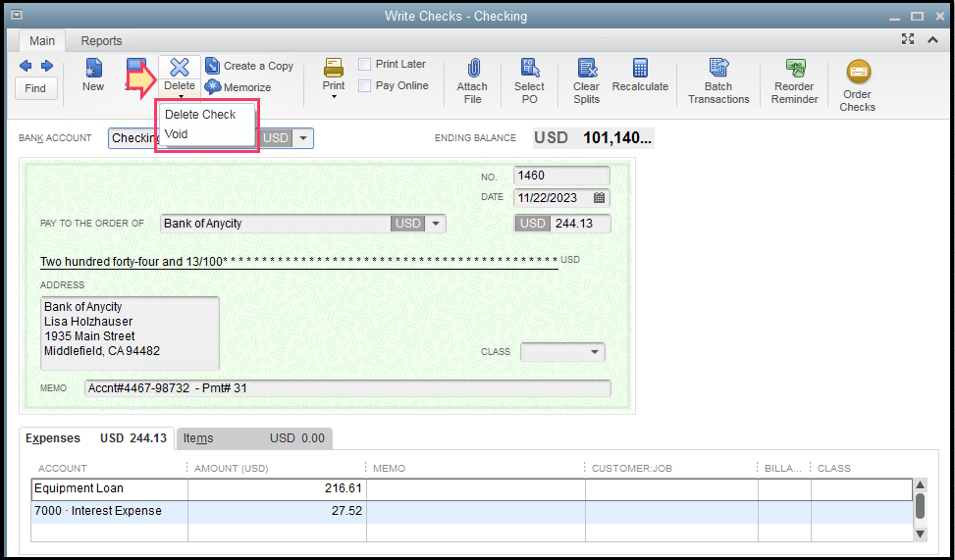Viewport: 955px width, 560px height.
Task: Click the ACCOUNT column header
Action: pos(62,468)
